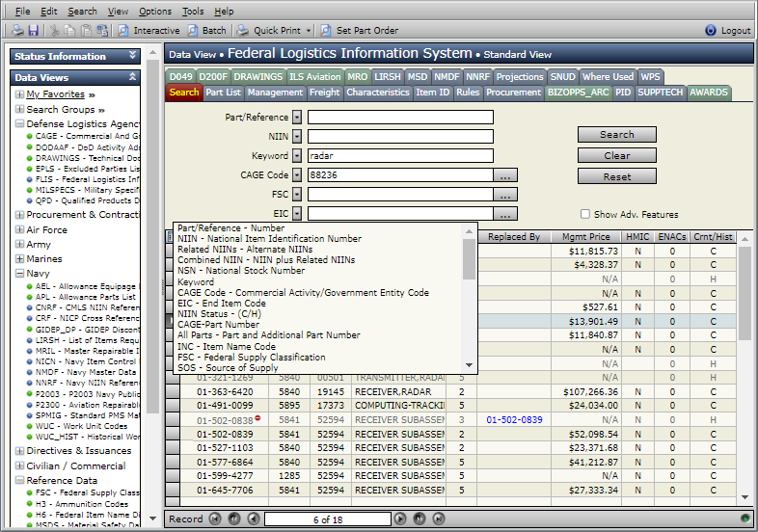Go to first record button
Viewport: 758px width, 532px height.
coord(215,519)
